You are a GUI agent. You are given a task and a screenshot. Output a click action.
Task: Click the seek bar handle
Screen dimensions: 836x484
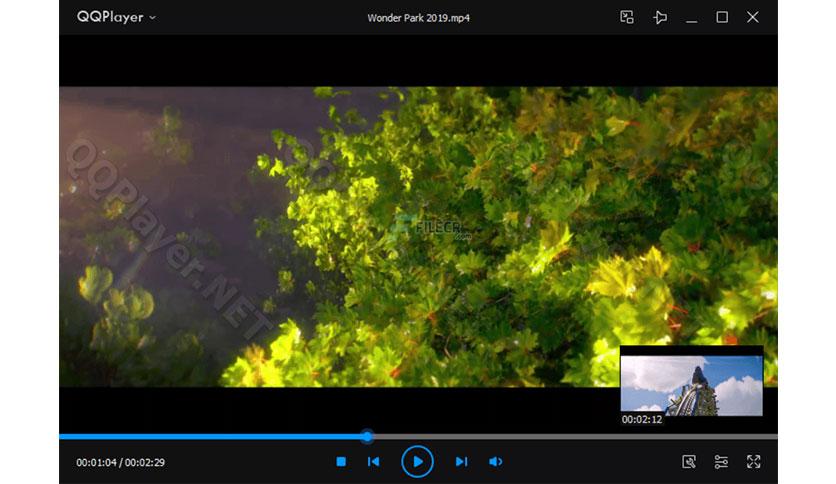click(x=367, y=437)
